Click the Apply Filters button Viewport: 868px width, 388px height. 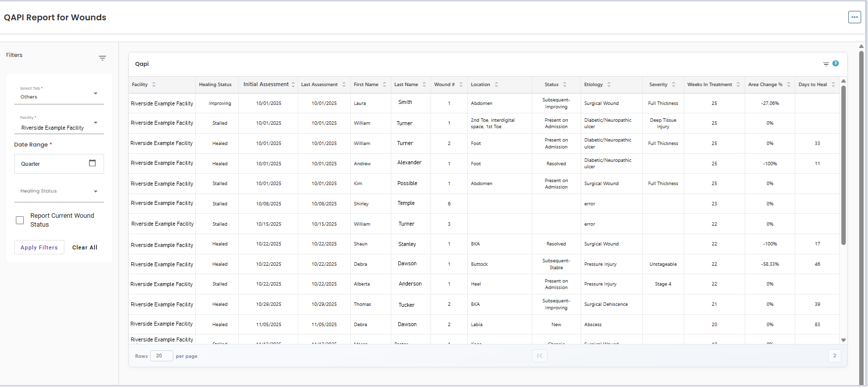point(39,247)
